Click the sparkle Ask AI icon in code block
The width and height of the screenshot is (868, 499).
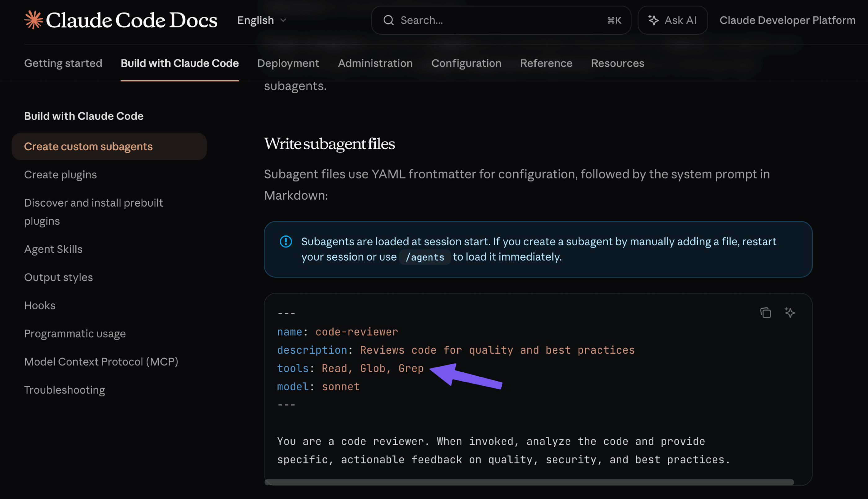pyautogui.click(x=790, y=313)
